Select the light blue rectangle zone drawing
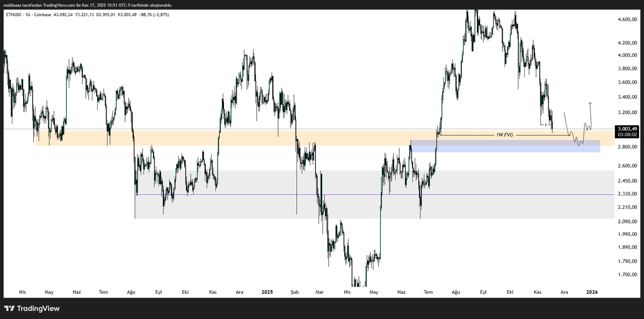 click(x=505, y=146)
